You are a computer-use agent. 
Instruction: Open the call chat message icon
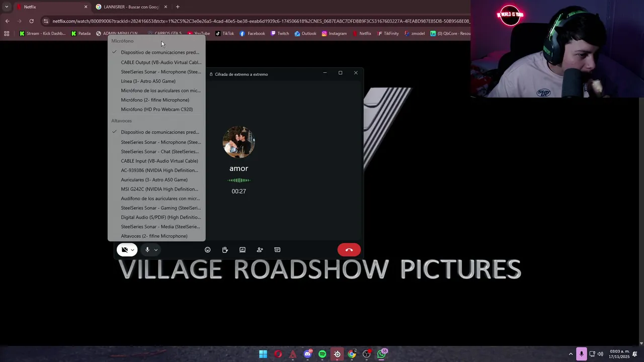coord(277,250)
